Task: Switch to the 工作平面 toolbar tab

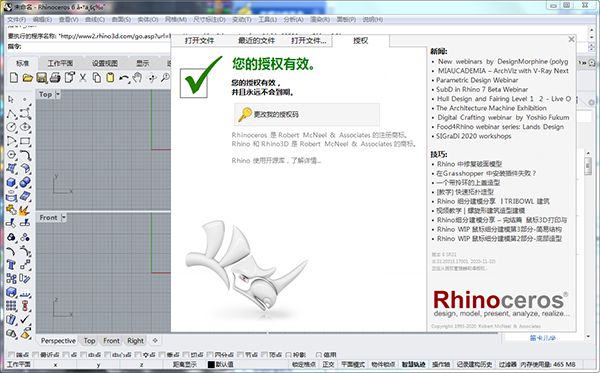Action: [x=60, y=63]
